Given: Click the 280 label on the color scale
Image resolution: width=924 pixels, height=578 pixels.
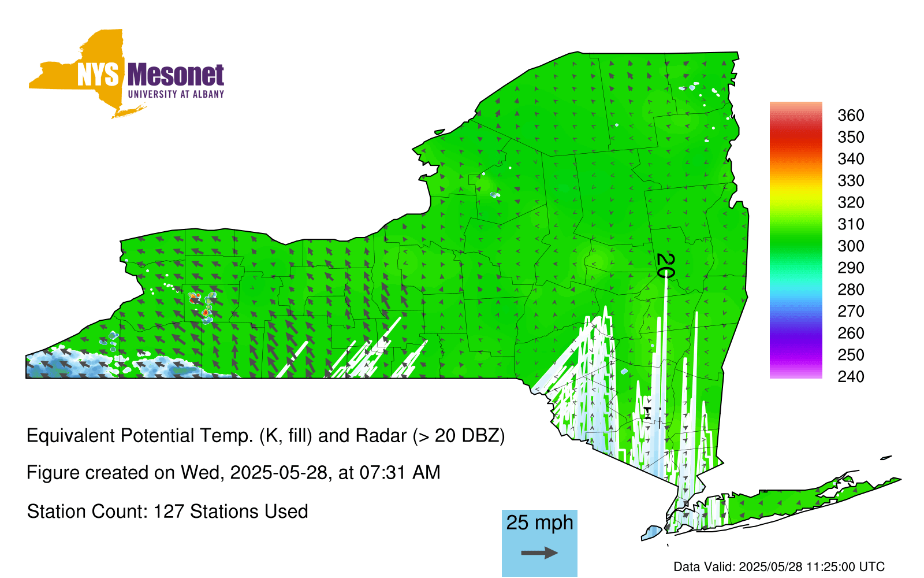Looking at the screenshot, I should [x=851, y=290].
